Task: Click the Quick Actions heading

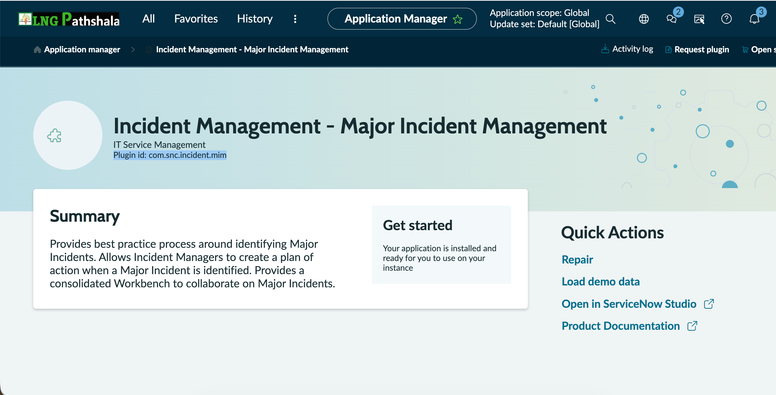Action: tap(612, 233)
